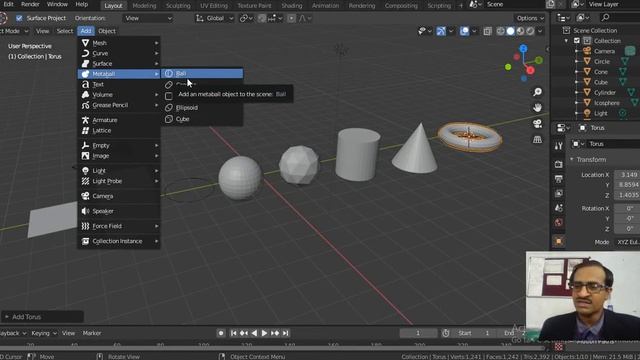Screen dimensions: 640x360
Task: Select Icosphere in the outliner
Action: coord(607,103)
